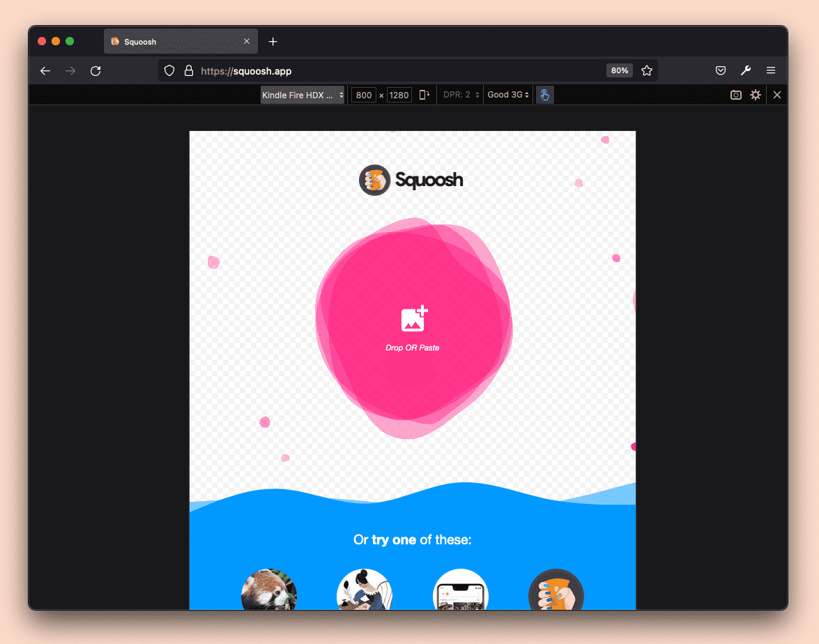Click the viewport width field showing 800
The image size is (819, 644).
(364, 95)
